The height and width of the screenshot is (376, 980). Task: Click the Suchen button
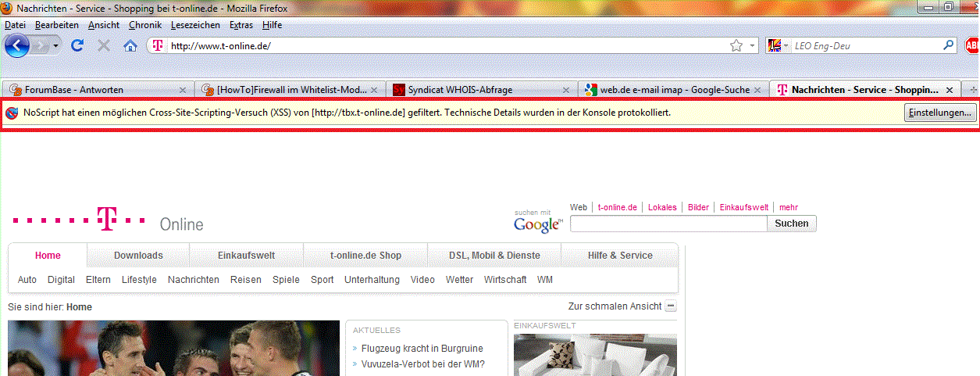click(x=791, y=224)
